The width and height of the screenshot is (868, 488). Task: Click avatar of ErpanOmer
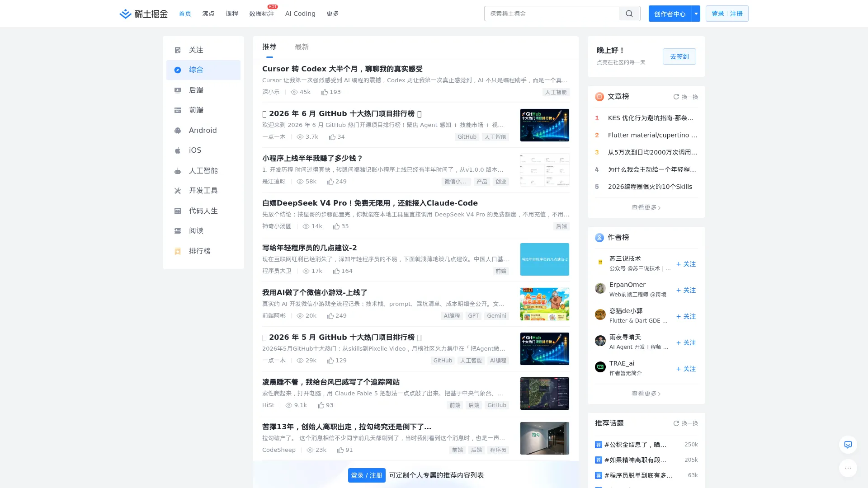pos(600,288)
